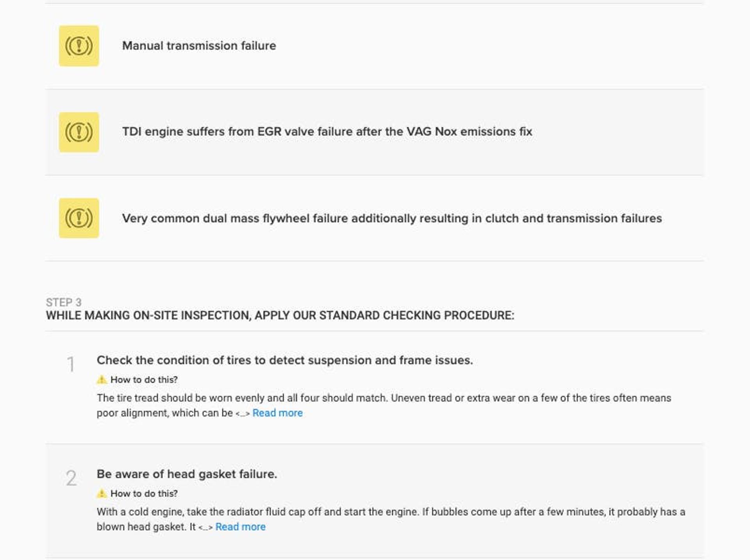750x560 pixels.
Task: Click the warning icon beside Manual transmission failure
Action: tap(79, 46)
